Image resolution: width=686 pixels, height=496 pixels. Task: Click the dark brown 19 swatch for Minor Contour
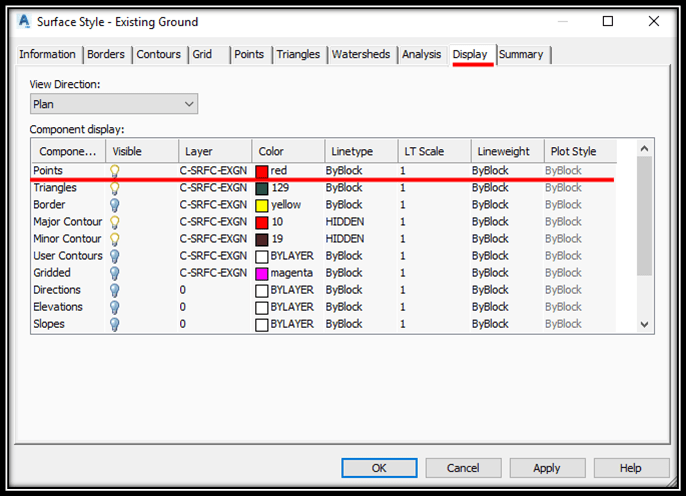(x=262, y=240)
